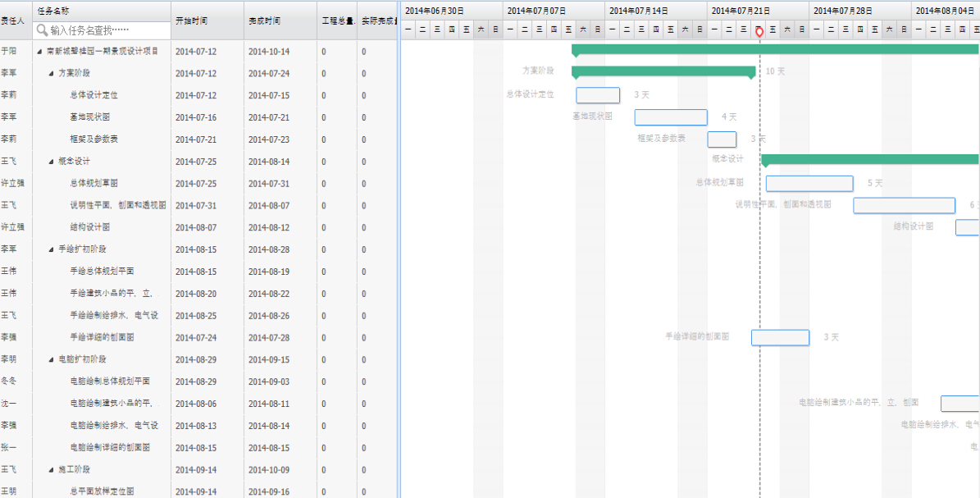Select the 2014年07月14日 week header
This screenshot has width=980, height=498.
[x=638, y=11]
